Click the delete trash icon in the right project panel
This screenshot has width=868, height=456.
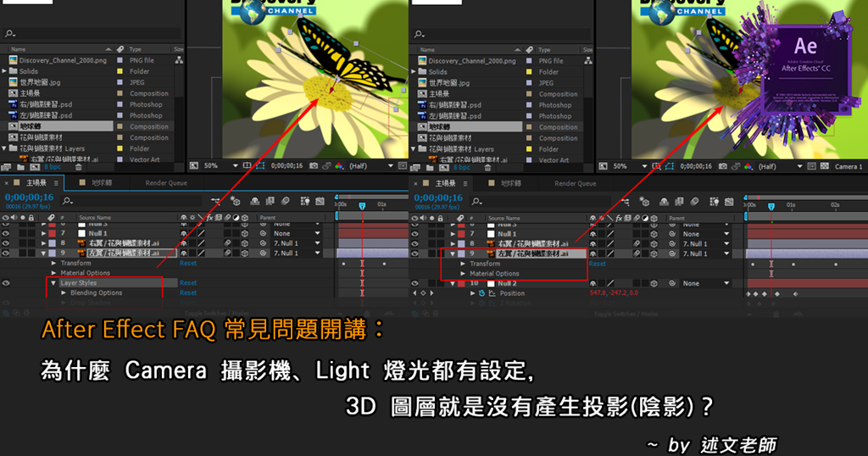(x=487, y=167)
